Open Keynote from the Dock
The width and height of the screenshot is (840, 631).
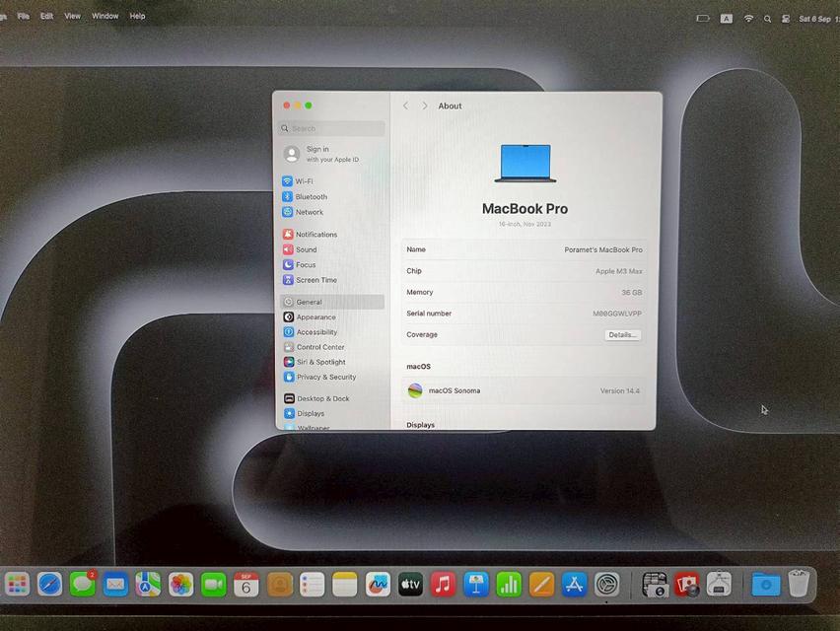(476, 585)
